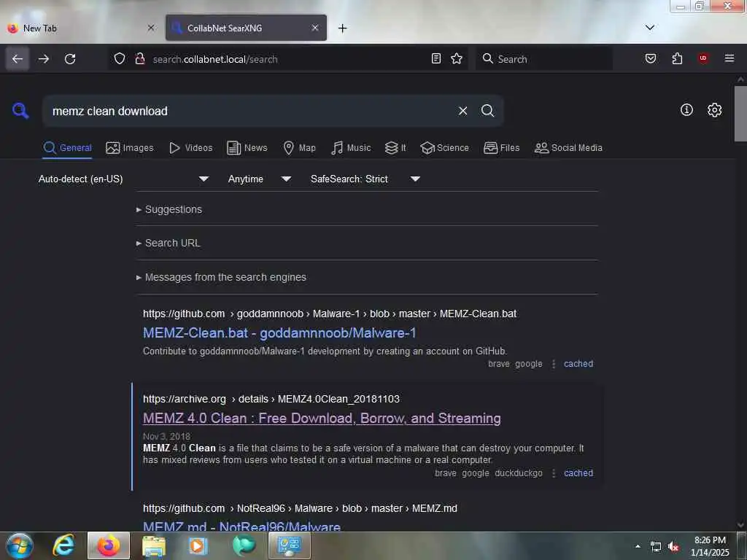This screenshot has width=747, height=560.
Task: Toggle reader view in address bar
Action: point(436,58)
